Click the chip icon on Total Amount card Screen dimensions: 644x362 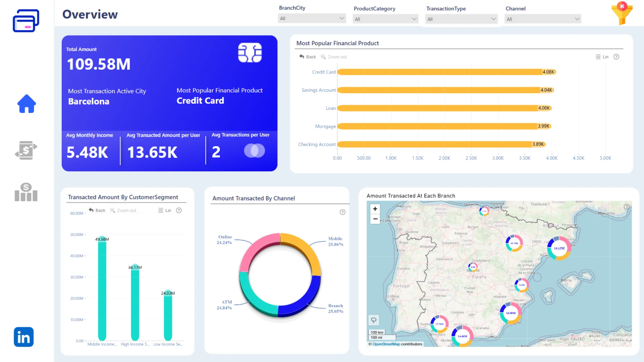(x=250, y=53)
